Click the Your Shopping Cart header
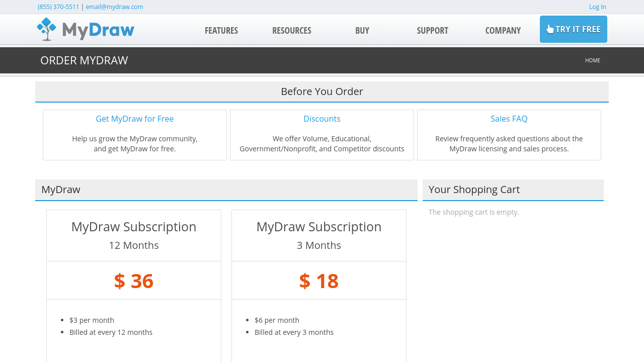Viewport: 644px width, 362px height. [x=474, y=190]
